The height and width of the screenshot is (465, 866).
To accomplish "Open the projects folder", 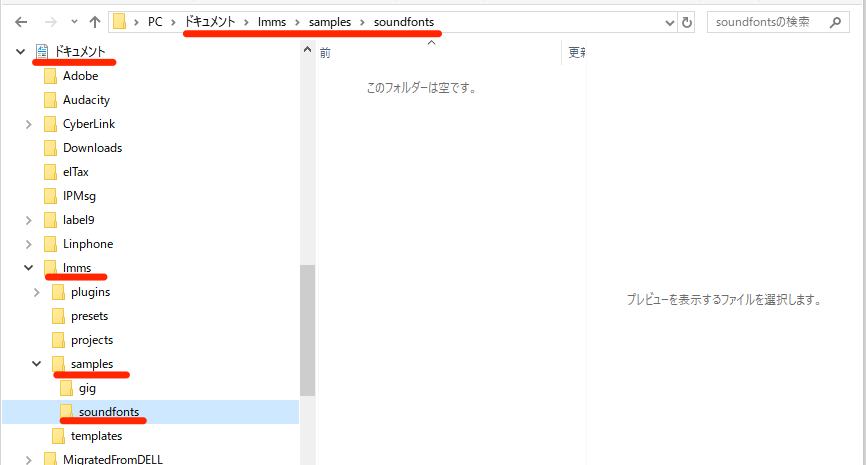I will click(92, 340).
